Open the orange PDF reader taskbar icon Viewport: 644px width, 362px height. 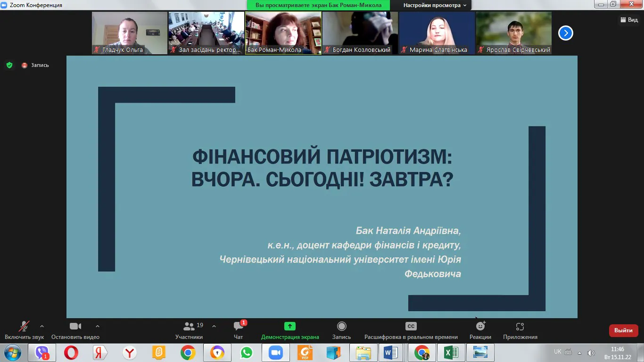click(305, 353)
